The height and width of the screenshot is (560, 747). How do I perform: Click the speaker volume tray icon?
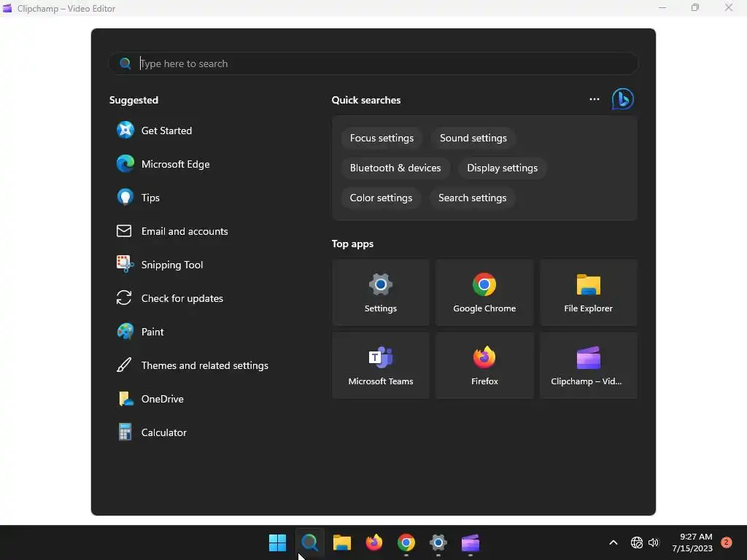pos(654,542)
